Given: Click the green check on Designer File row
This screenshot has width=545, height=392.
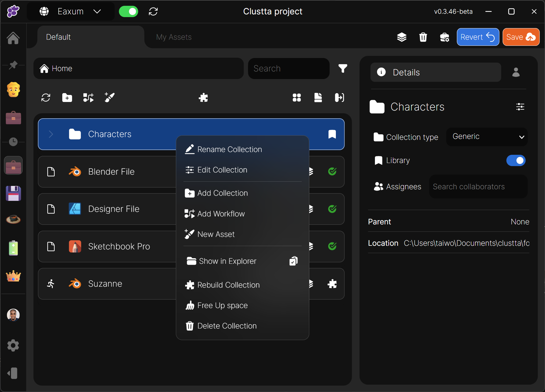Looking at the screenshot, I should 332,209.
